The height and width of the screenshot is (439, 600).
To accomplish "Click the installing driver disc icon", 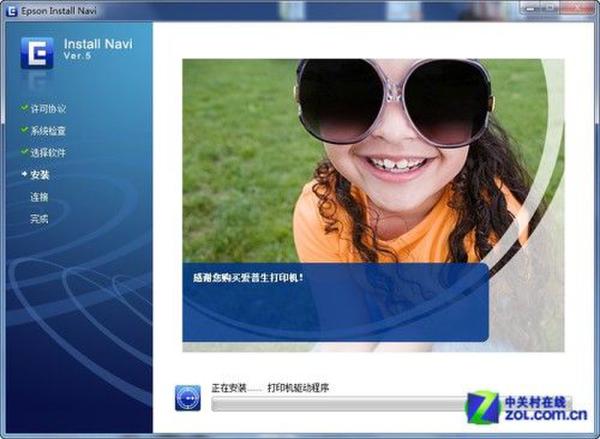I will click(x=188, y=398).
